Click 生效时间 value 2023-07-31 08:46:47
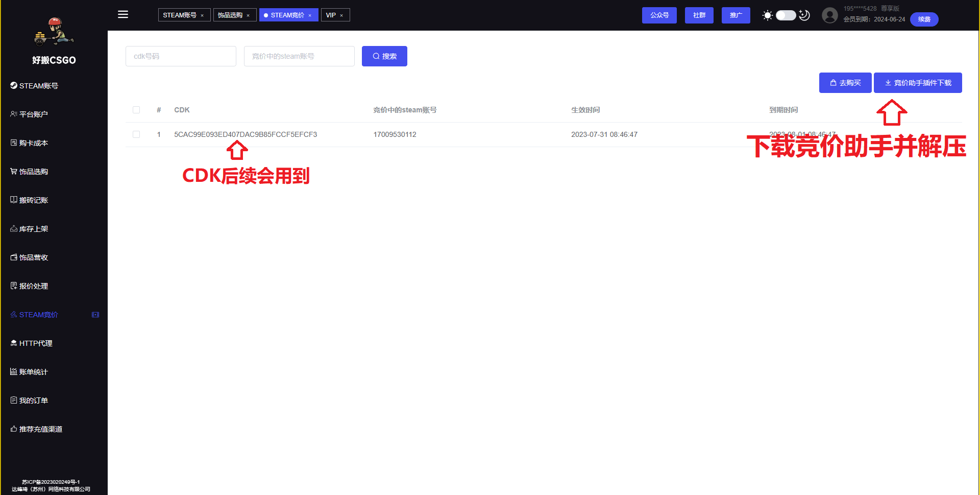 (604, 134)
